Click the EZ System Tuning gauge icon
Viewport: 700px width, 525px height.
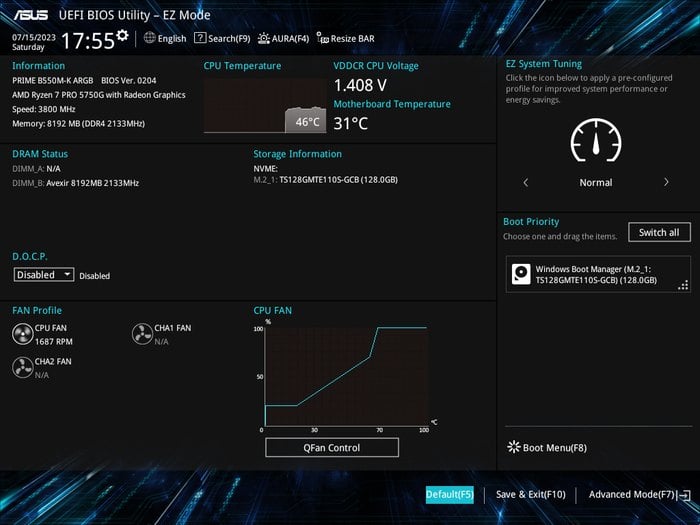pyautogui.click(x=596, y=140)
